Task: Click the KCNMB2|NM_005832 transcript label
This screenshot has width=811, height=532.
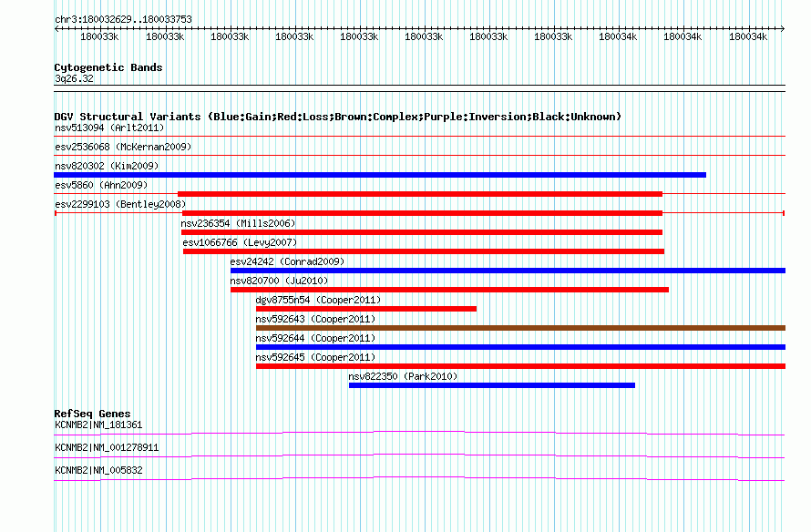Action: (x=98, y=470)
